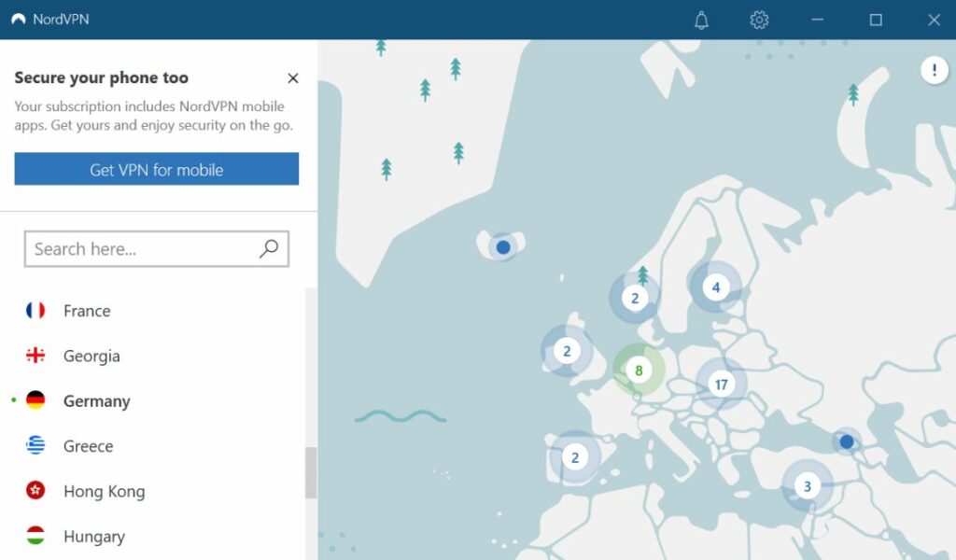The height and width of the screenshot is (560, 956).
Task: Click the Hungary flag icon
Action: click(35, 536)
